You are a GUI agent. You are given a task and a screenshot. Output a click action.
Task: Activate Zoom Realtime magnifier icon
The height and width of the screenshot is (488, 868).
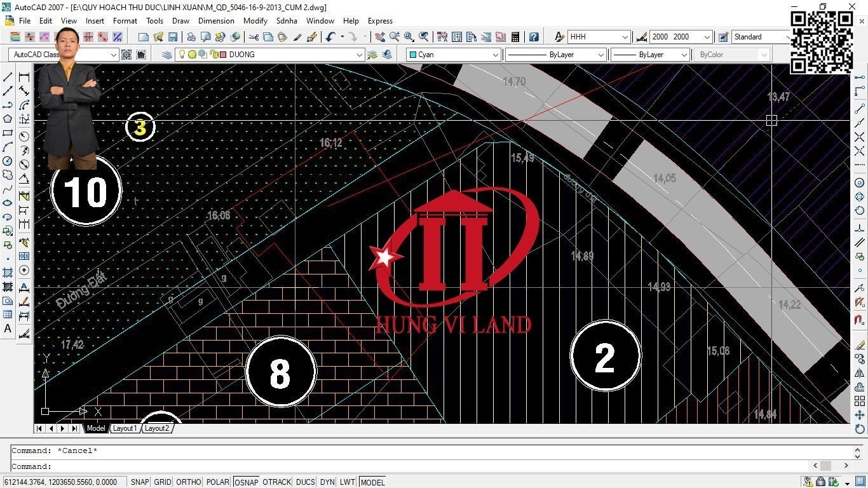tap(395, 37)
